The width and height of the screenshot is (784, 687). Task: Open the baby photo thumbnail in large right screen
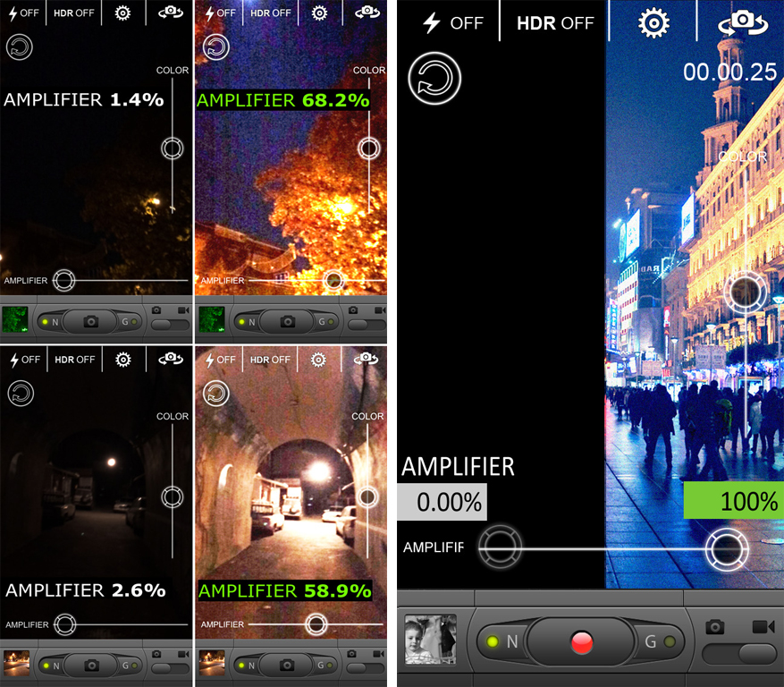(x=430, y=639)
